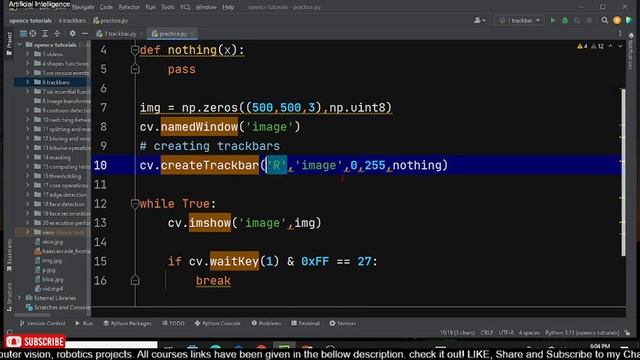Viewport: 640px width, 360px height.
Task: Open the Python Packages tool window
Action: tap(127, 323)
